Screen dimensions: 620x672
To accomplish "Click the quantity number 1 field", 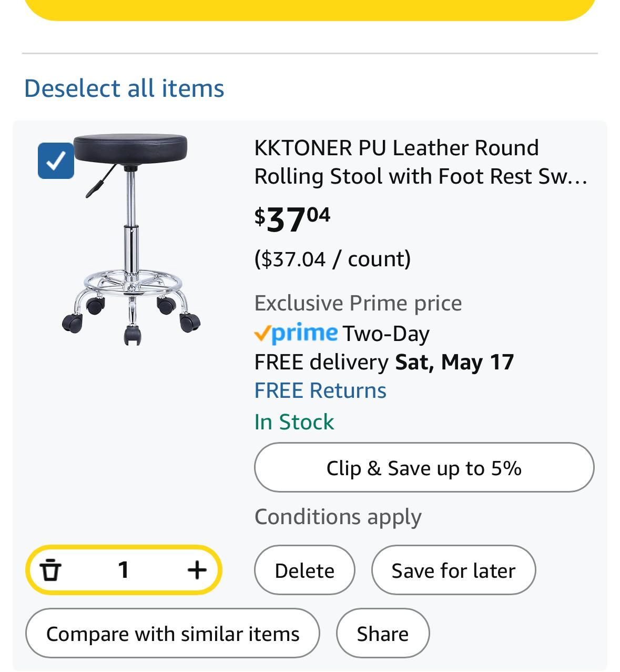I will click(124, 570).
